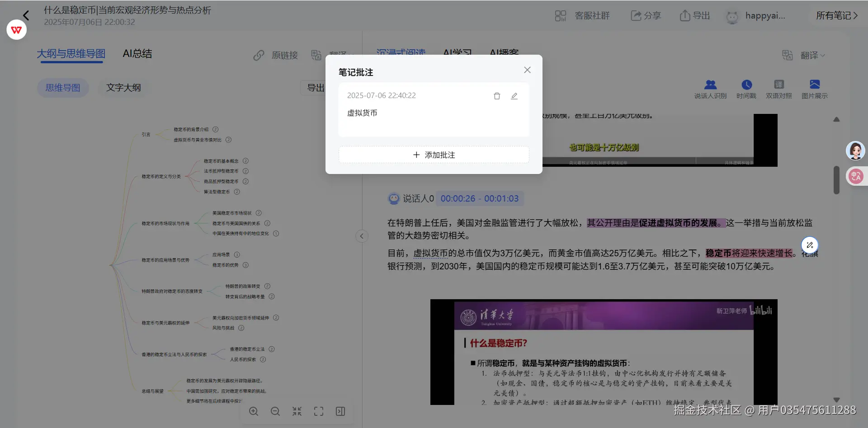Click the 导出 export button in header
868x428 pixels.
tap(695, 16)
